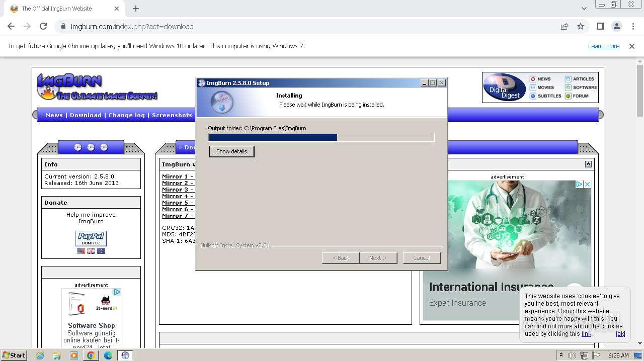Viewport: 644px width, 362px height.
Task: Open the volume control in system tray
Action: 573,355
